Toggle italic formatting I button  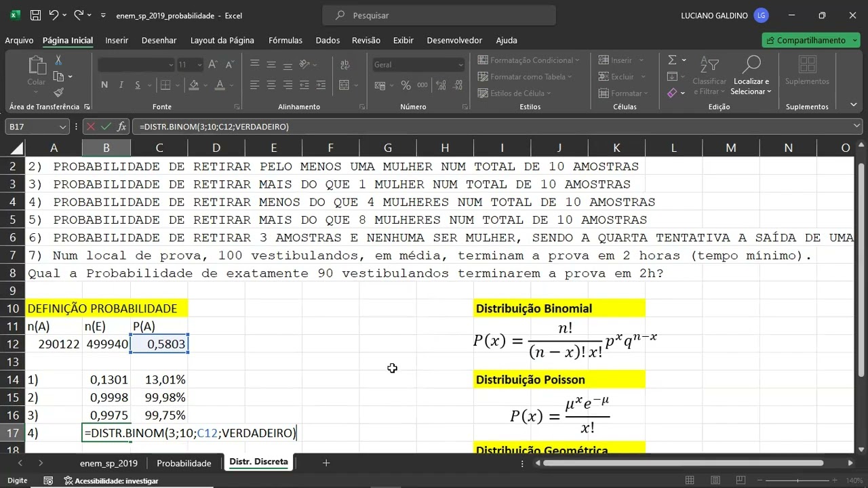[x=121, y=85]
